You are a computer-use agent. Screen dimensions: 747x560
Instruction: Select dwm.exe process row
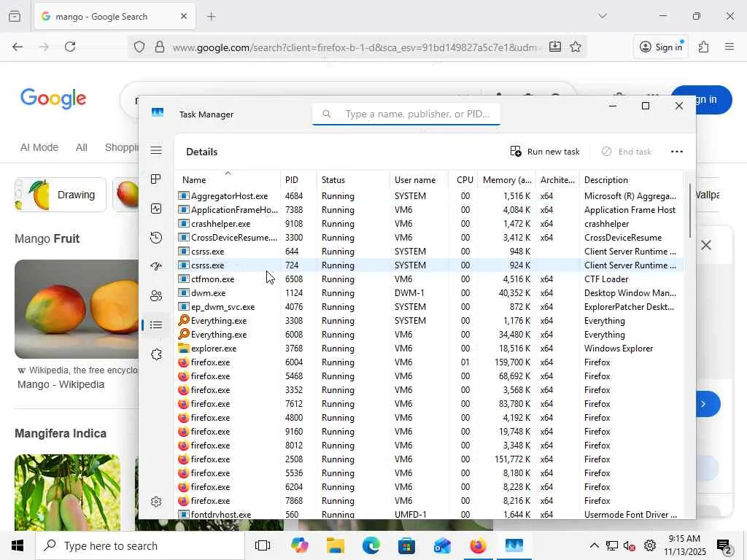click(x=429, y=293)
